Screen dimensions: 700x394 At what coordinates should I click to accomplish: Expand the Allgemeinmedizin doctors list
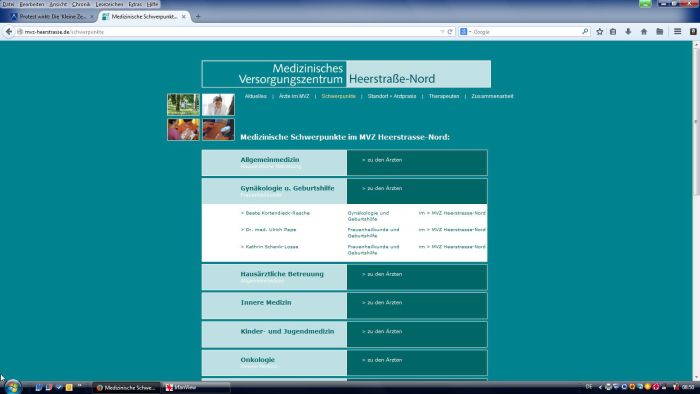click(382, 160)
